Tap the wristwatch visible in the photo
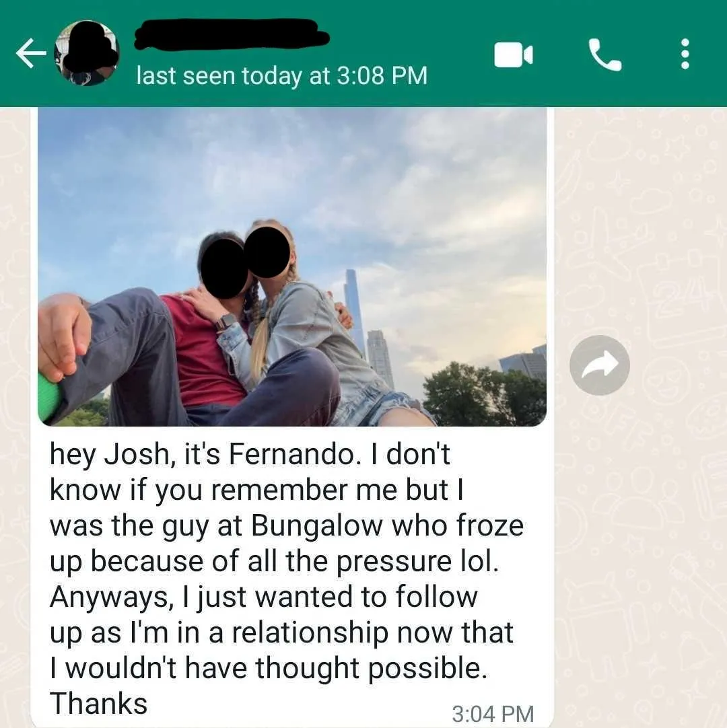The image size is (727, 728). pos(226,322)
